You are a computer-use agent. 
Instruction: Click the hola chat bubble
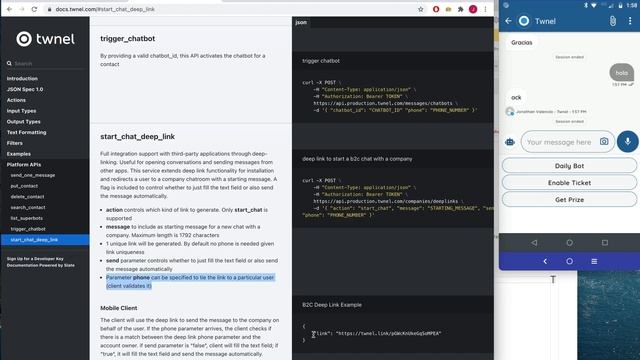622,73
